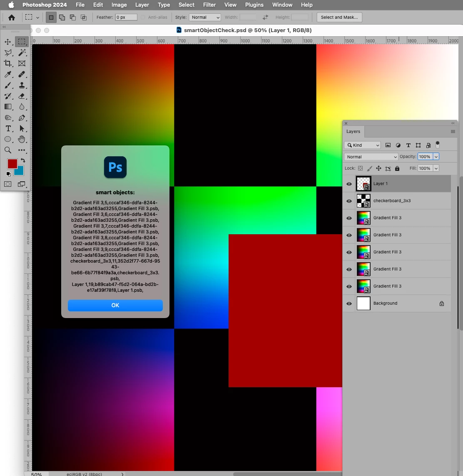
Task: Open the Layers panel flyout menu
Action: click(x=453, y=131)
